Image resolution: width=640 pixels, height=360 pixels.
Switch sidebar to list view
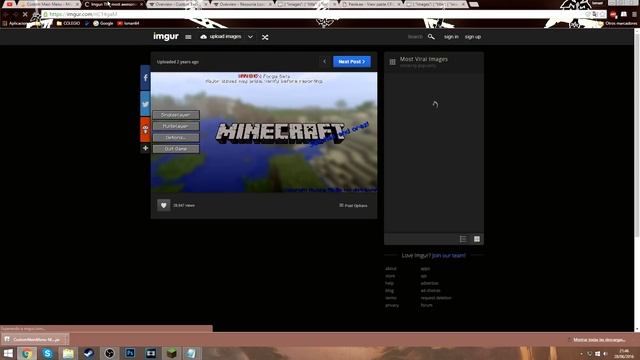[x=463, y=239]
